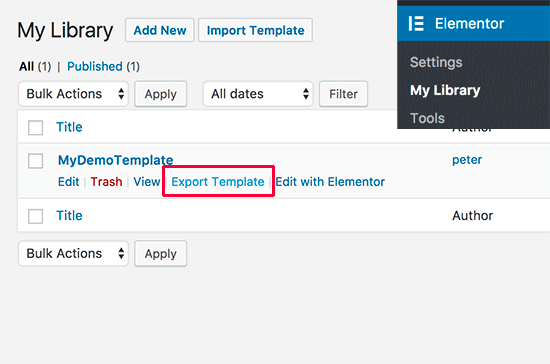The image size is (550, 364).
Task: Go to My Library submenu item
Action: pyautogui.click(x=445, y=90)
